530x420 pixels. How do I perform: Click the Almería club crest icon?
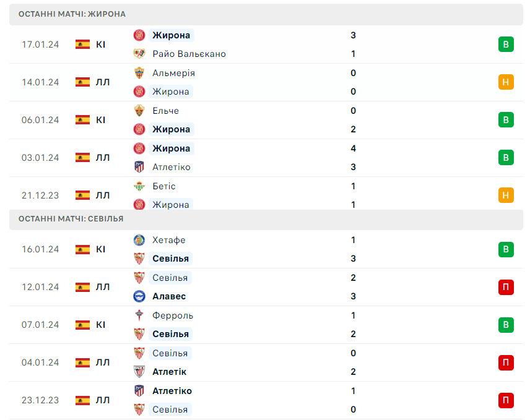coord(139,73)
